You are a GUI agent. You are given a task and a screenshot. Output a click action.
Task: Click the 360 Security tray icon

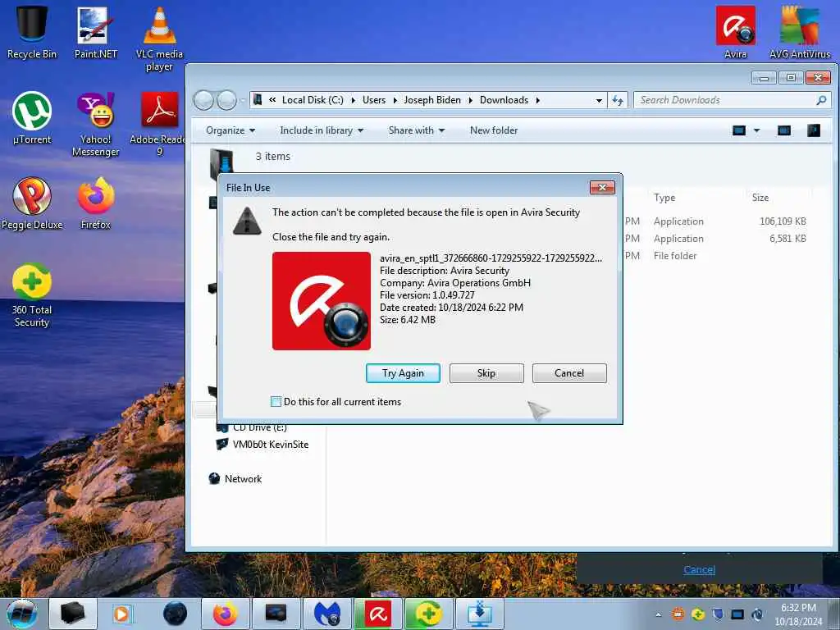point(698,614)
